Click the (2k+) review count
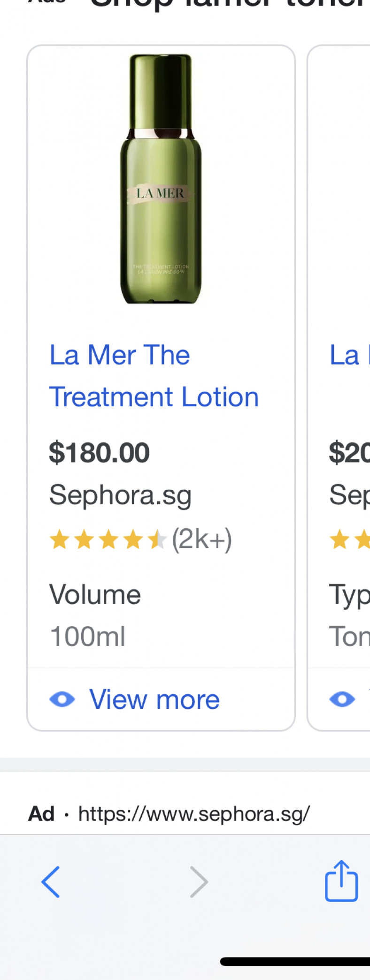Image resolution: width=370 pixels, height=980 pixels. 202,539
